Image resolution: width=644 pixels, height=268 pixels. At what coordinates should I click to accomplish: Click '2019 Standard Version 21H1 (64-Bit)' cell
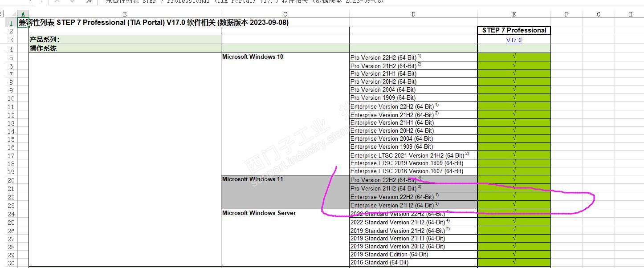[x=413, y=239]
